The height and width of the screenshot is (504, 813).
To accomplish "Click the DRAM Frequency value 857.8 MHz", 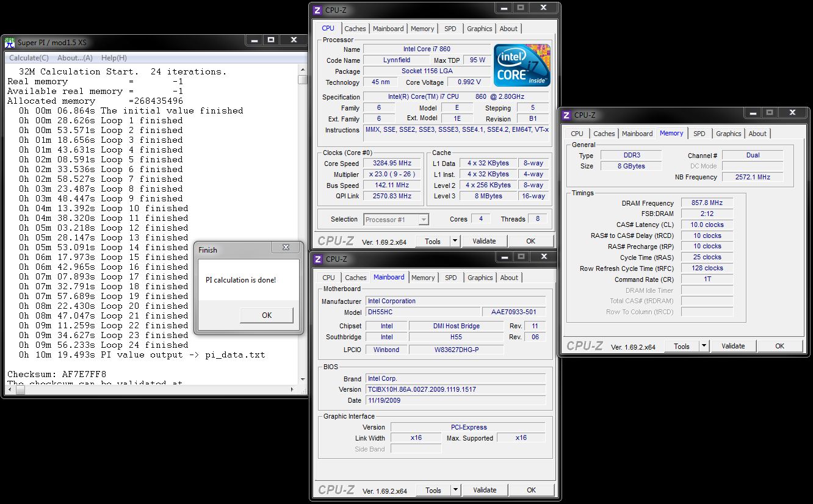I will coord(707,203).
